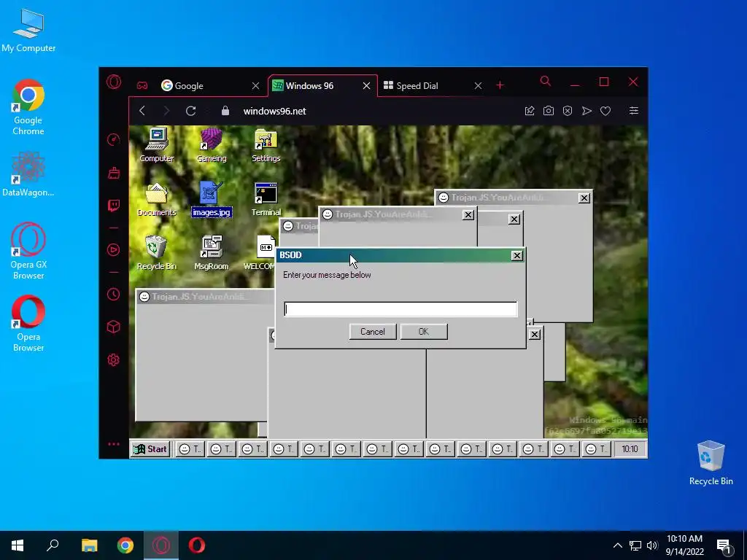Click the Opera GX logo menu button
Image resolution: width=747 pixels, height=560 pixels.
[x=113, y=82]
